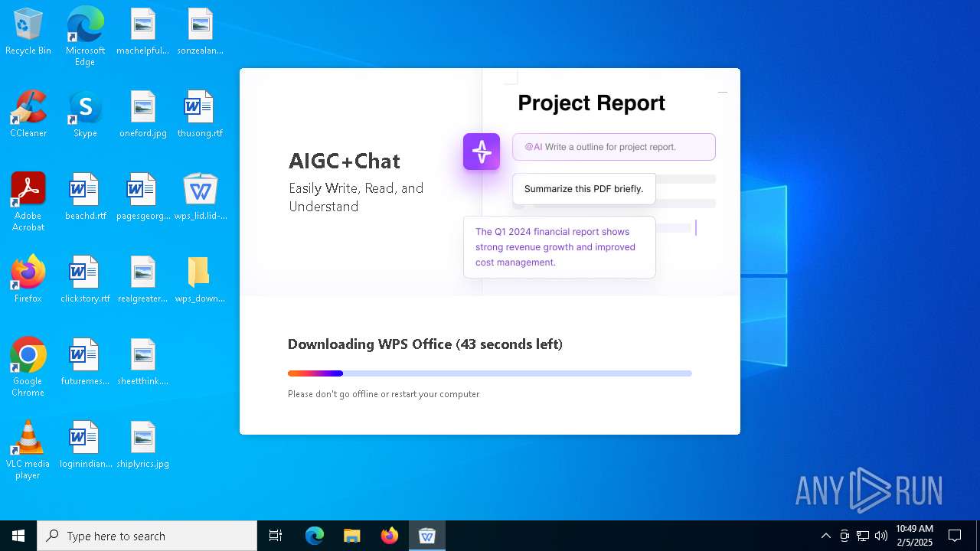Open Google Chrome desktop shortcut
The height and width of the screenshot is (551, 980).
click(28, 367)
